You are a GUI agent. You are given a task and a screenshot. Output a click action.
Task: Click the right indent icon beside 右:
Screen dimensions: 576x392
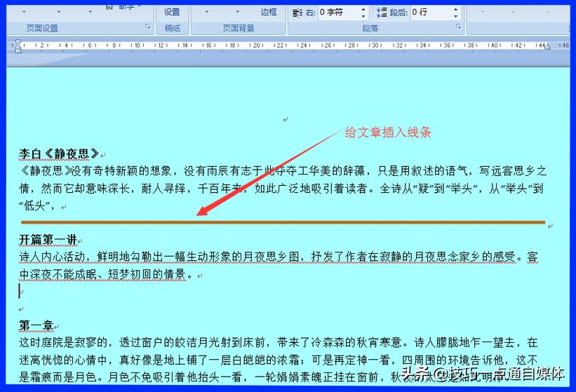(297, 13)
